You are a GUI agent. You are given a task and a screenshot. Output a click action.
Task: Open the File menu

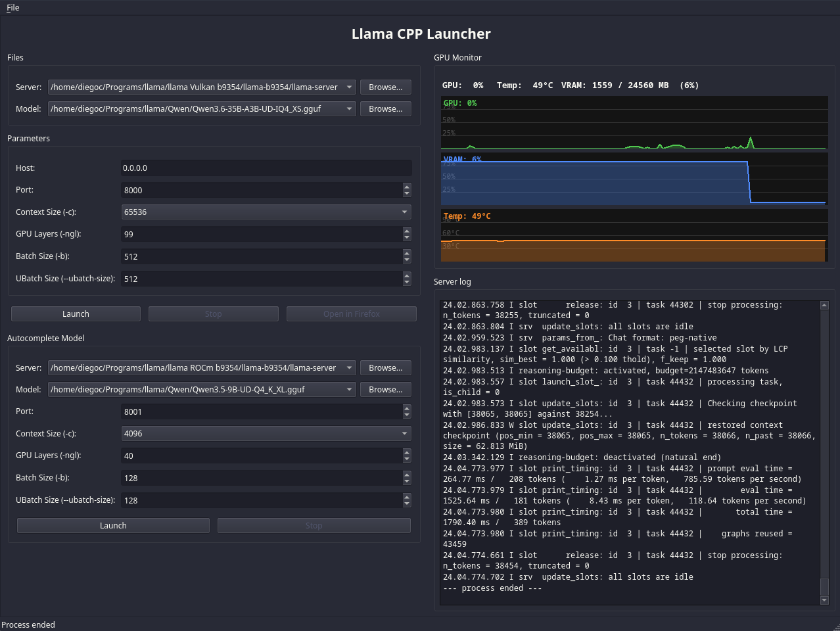point(12,8)
